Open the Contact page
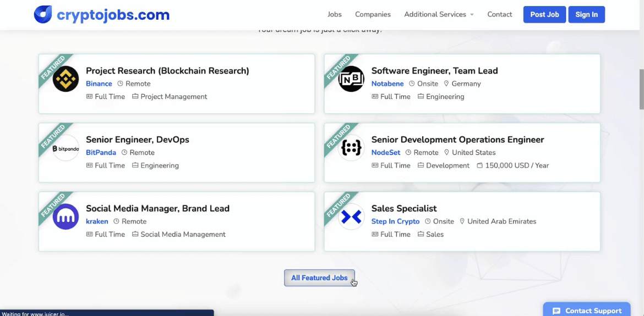Viewport: 644px width, 316px height. [500, 14]
